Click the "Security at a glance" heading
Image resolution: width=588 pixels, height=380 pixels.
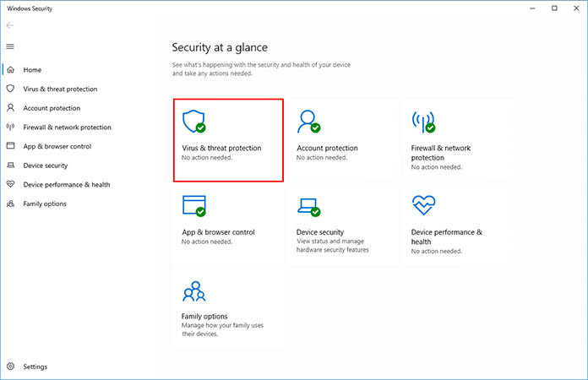tap(220, 47)
